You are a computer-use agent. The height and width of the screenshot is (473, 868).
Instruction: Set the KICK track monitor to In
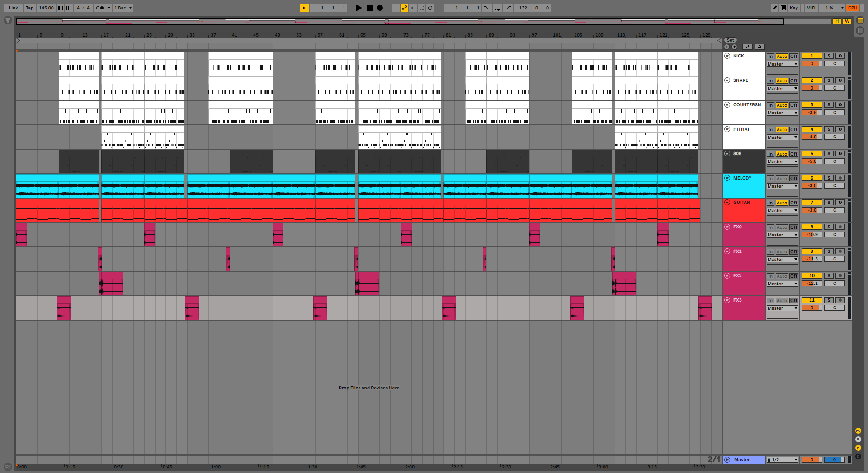[771, 57]
